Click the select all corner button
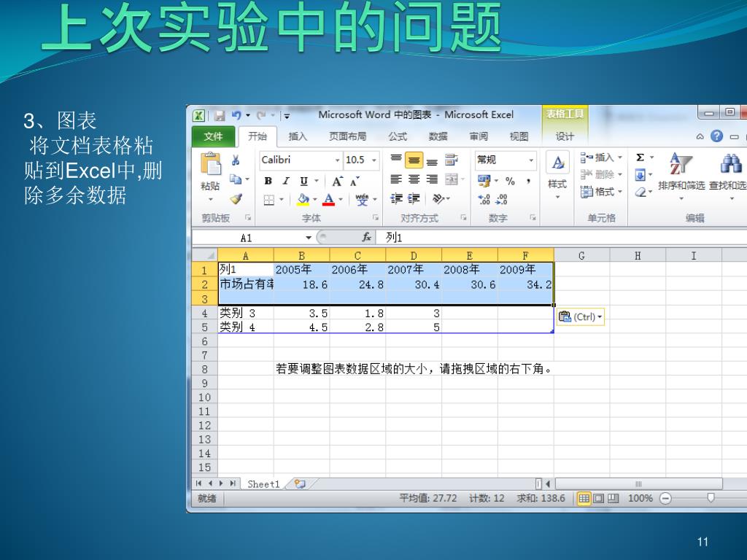 205,255
